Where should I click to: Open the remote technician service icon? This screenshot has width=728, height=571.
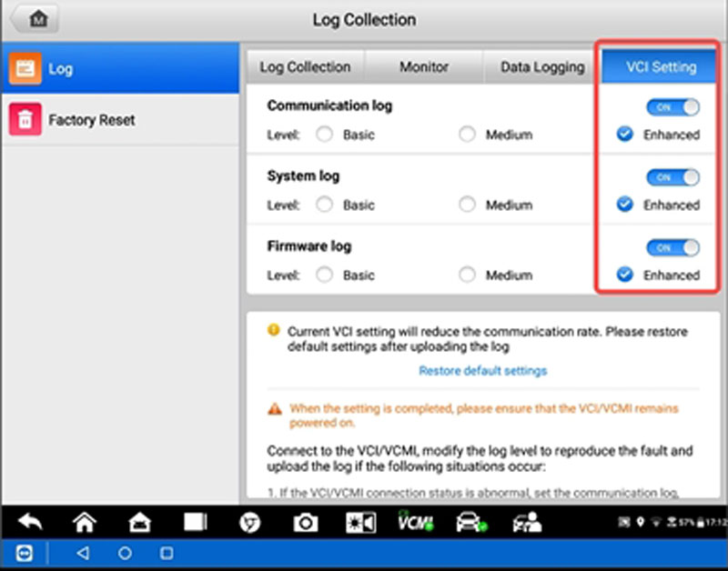[527, 522]
